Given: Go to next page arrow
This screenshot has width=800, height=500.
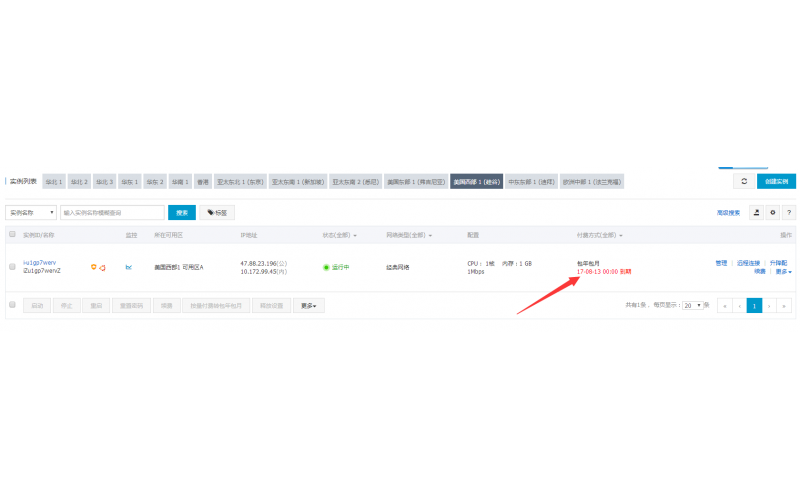Looking at the screenshot, I should tap(769, 305).
